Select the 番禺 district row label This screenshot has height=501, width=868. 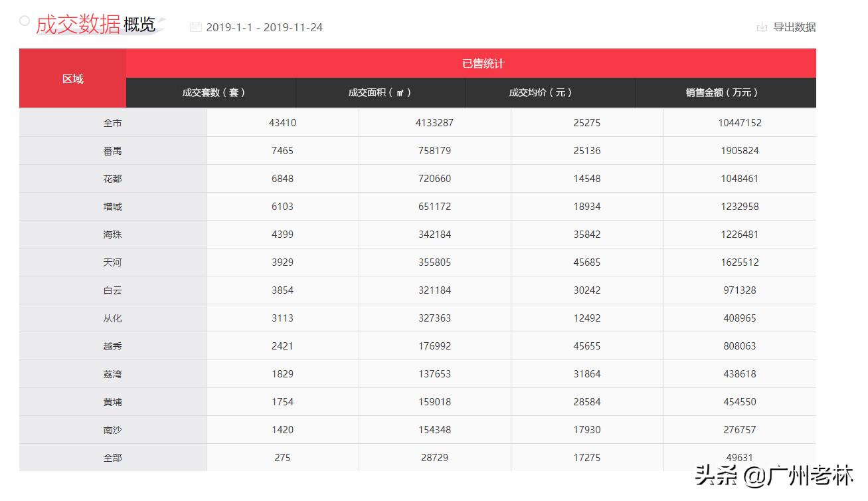[x=113, y=151]
